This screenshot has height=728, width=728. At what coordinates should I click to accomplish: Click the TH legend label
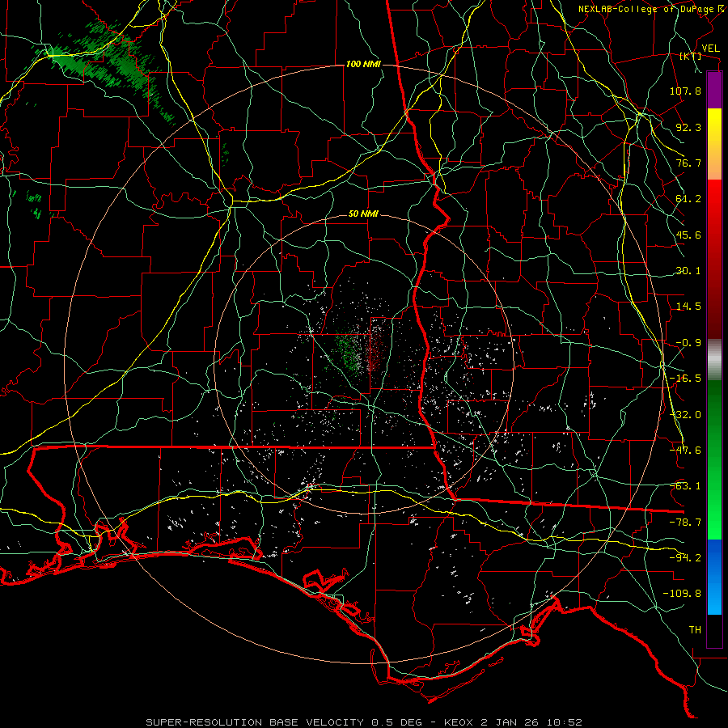(x=695, y=630)
